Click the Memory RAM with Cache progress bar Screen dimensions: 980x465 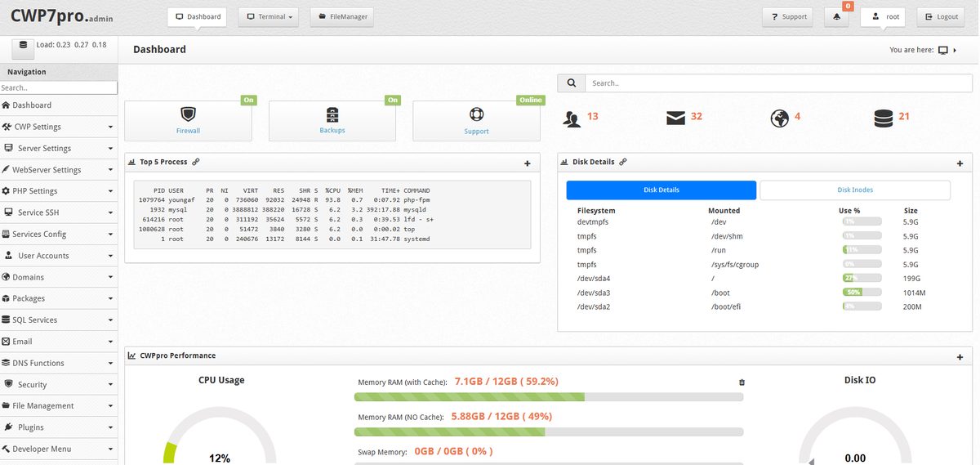pyautogui.click(x=549, y=397)
